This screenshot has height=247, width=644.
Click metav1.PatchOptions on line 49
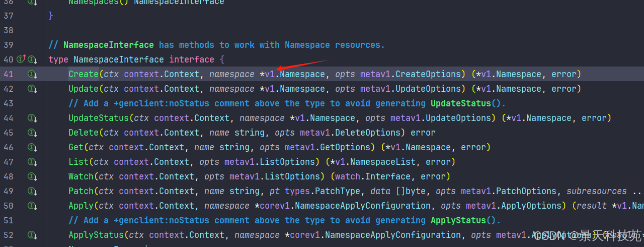pyautogui.click(x=509, y=191)
